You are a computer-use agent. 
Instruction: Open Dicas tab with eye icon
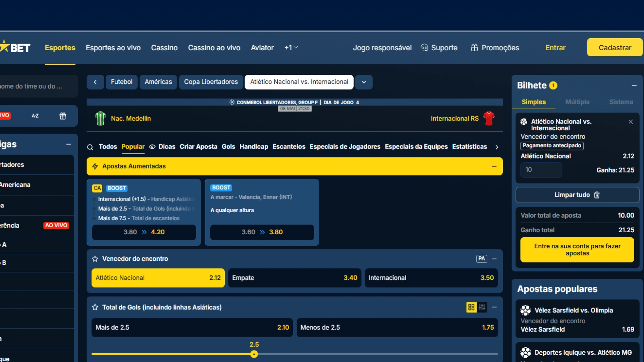coord(162,147)
